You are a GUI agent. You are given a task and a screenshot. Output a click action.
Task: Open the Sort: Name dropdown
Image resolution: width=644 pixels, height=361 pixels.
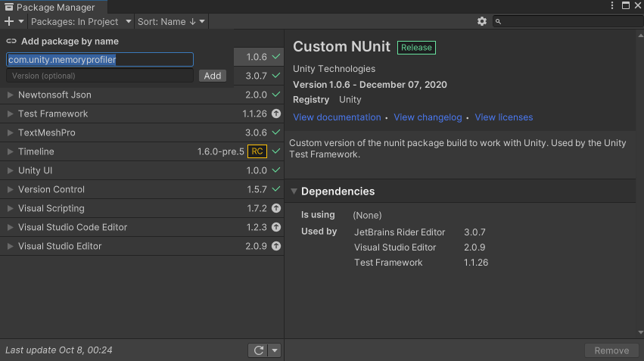point(171,22)
